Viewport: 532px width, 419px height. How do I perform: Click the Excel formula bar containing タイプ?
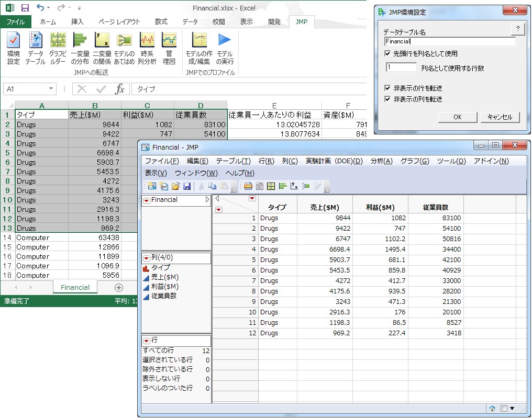point(249,89)
